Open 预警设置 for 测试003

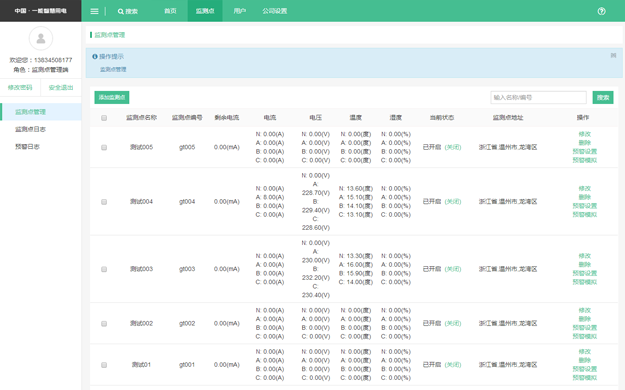585,273
